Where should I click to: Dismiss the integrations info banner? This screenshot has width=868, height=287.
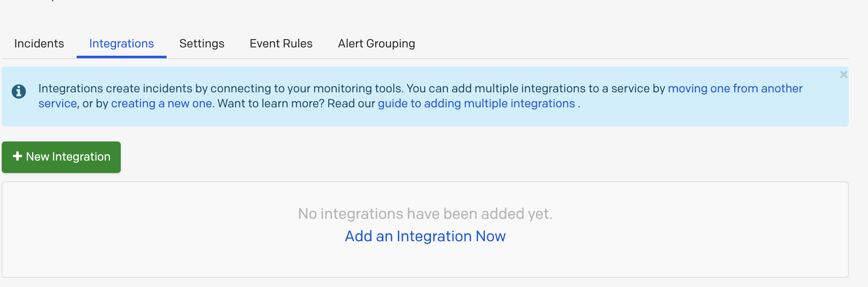(843, 75)
